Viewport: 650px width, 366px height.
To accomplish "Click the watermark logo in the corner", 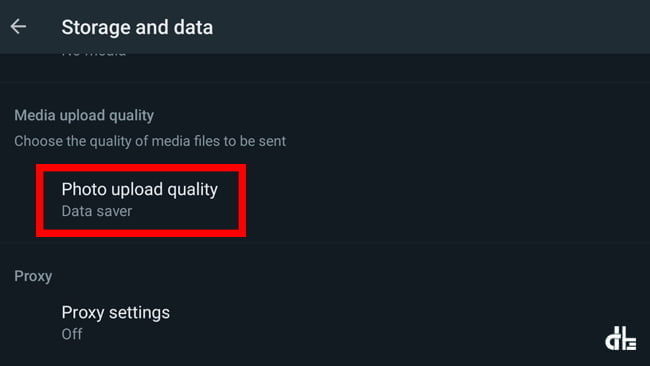I will tap(621, 338).
